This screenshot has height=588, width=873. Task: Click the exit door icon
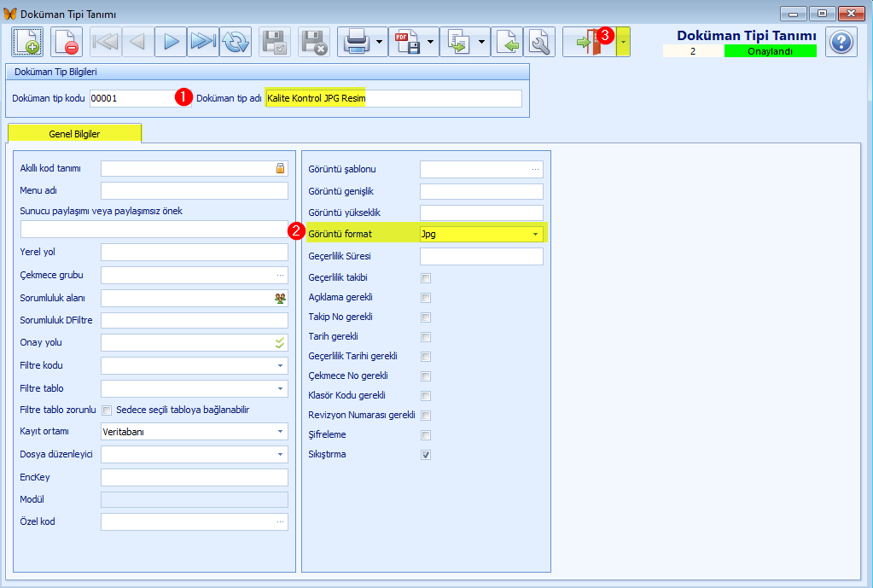(x=589, y=42)
